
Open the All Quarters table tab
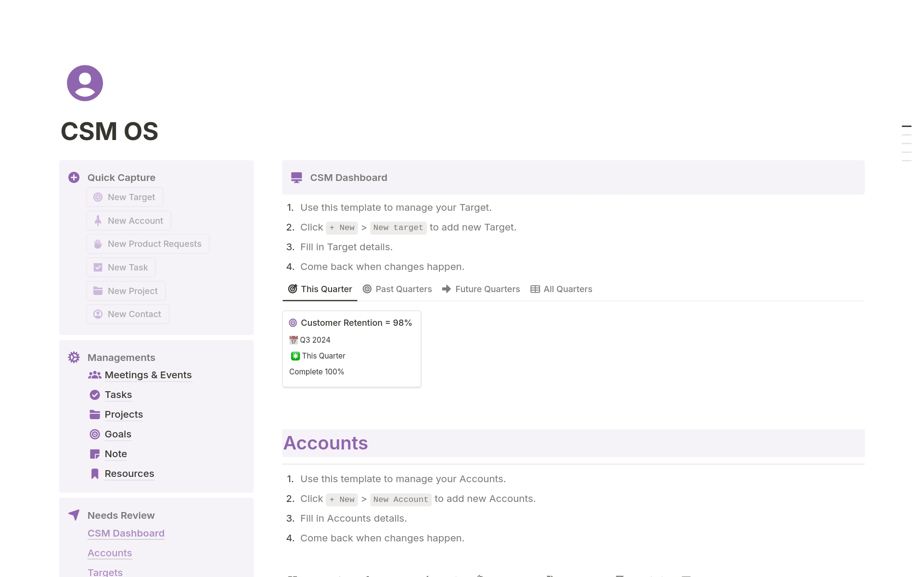pyautogui.click(x=561, y=289)
